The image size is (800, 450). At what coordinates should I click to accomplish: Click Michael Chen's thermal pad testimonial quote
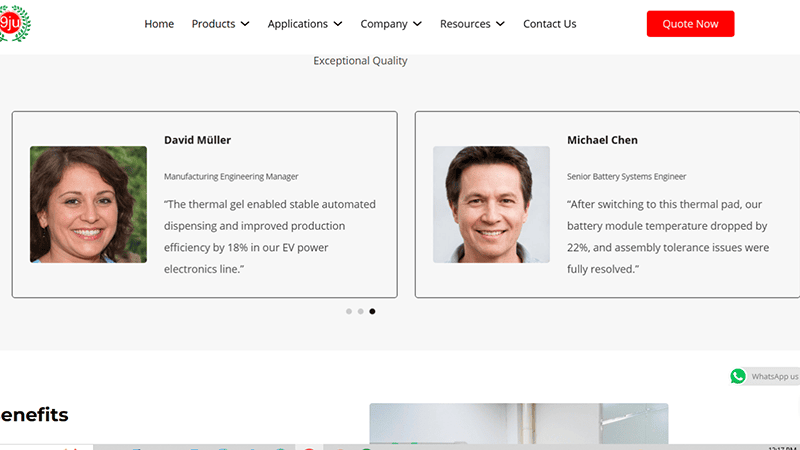coord(667,237)
